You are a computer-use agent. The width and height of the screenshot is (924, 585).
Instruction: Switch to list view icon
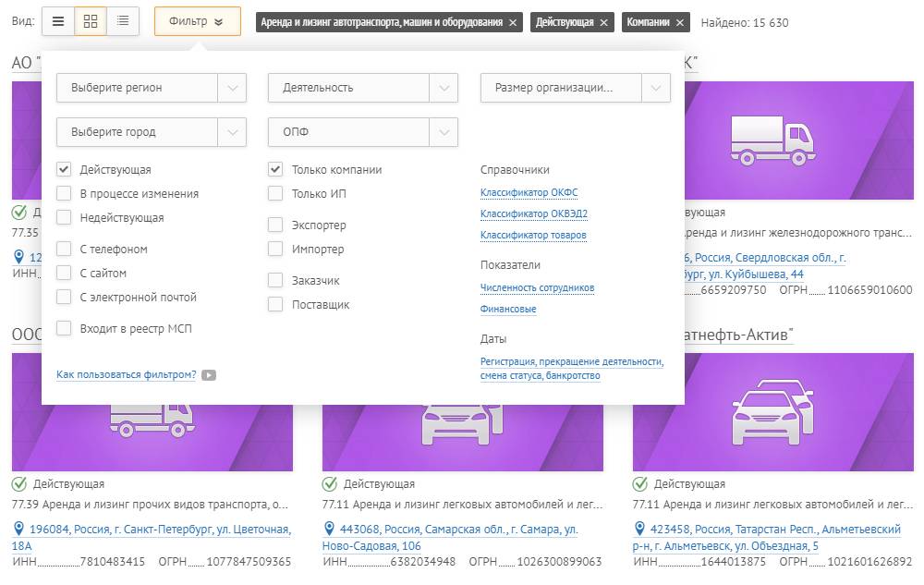[58, 21]
